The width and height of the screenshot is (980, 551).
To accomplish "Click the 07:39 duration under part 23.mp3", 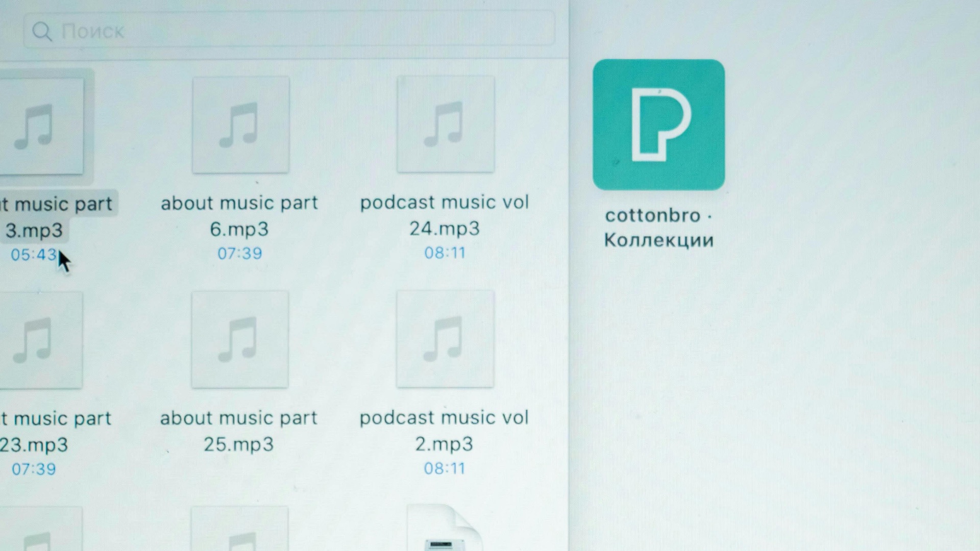I will [34, 469].
